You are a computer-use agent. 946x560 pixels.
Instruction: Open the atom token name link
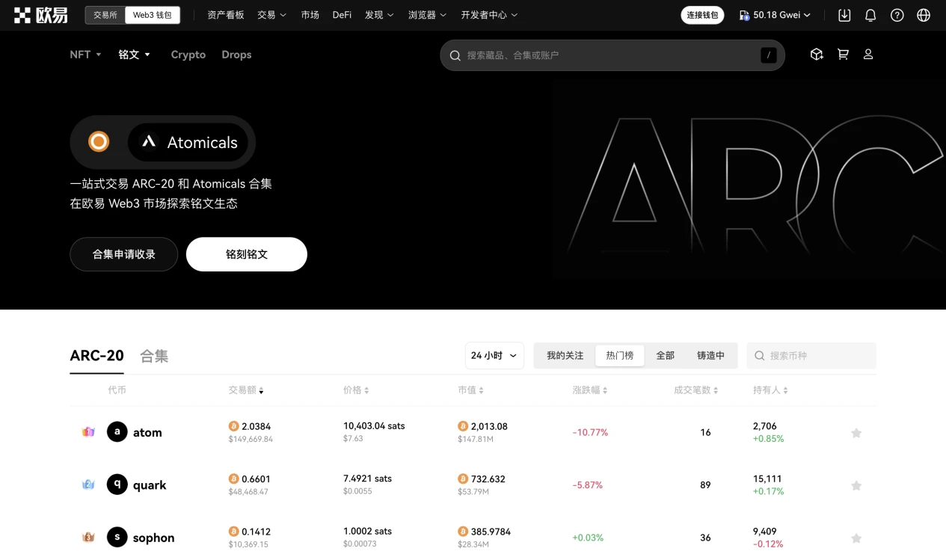click(147, 432)
